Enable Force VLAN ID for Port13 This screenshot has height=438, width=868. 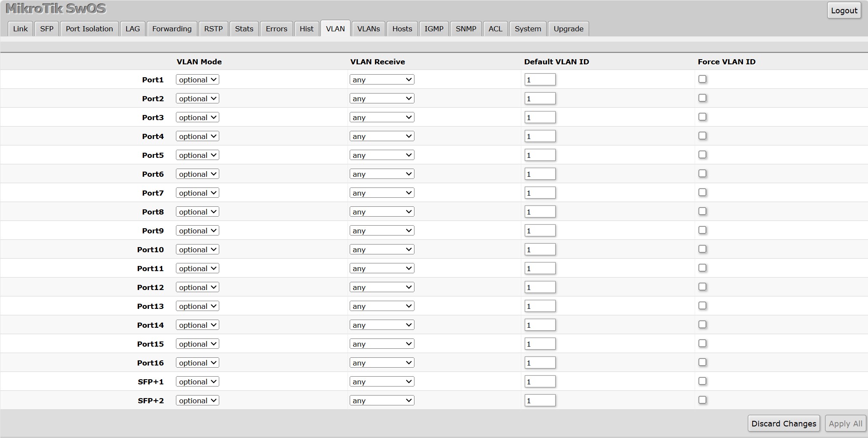point(702,305)
